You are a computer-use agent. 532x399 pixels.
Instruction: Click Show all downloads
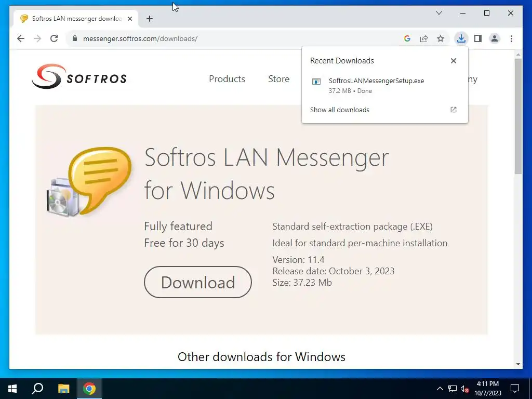pos(340,110)
